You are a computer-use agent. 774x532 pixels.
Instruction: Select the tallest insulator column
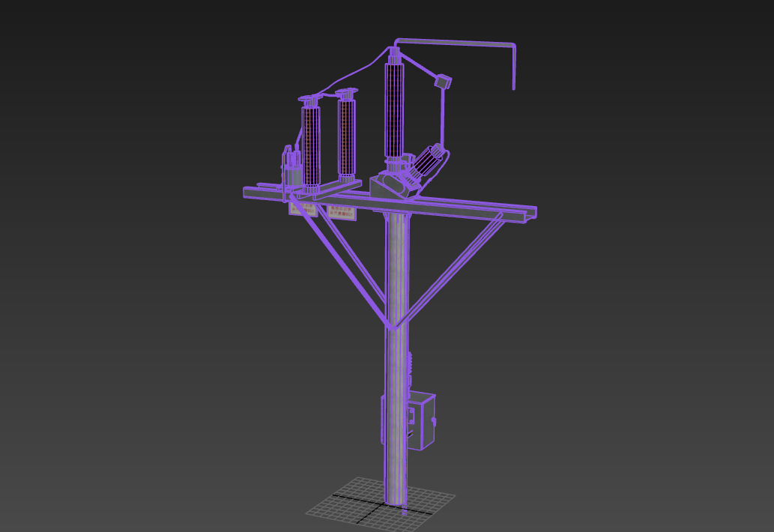(x=395, y=109)
